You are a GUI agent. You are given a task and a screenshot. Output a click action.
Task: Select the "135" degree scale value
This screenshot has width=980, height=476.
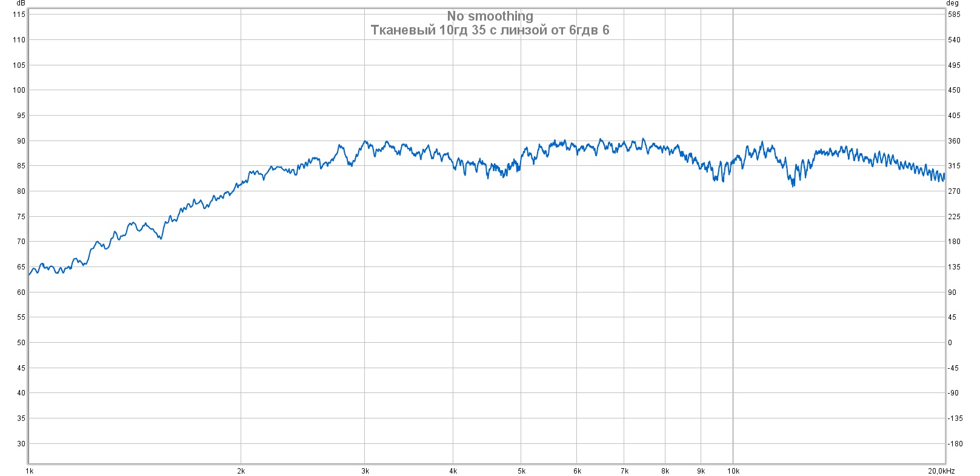[x=955, y=267]
